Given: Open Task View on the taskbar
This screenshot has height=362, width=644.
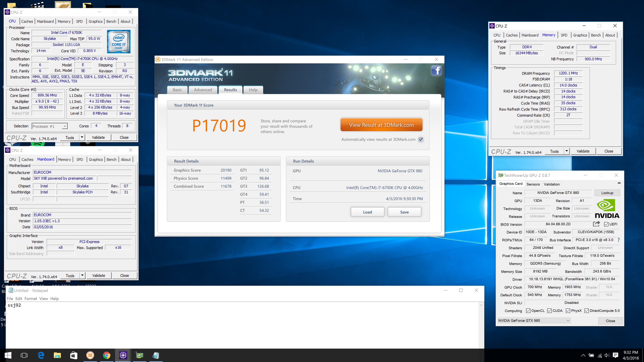Looking at the screenshot, I should [x=24, y=355].
